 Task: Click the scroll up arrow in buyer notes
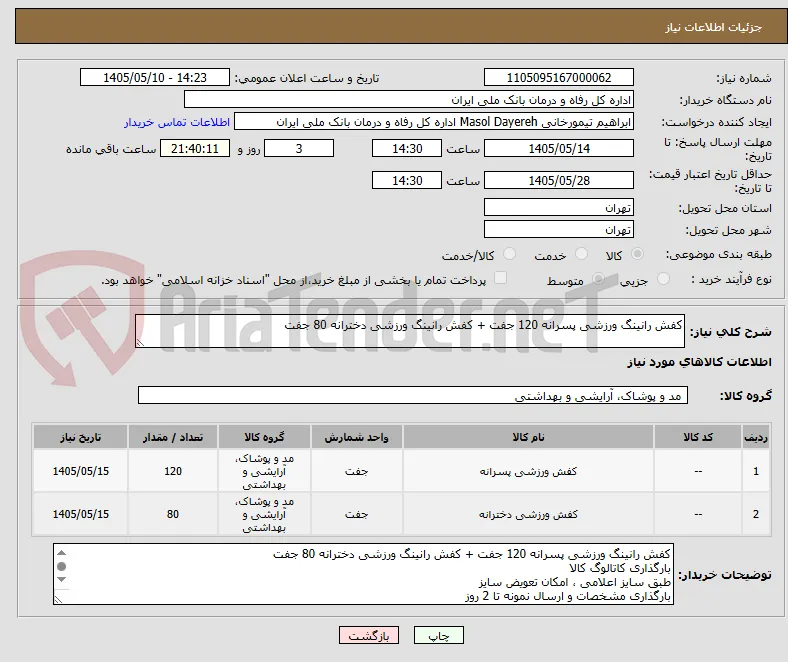pos(61,553)
